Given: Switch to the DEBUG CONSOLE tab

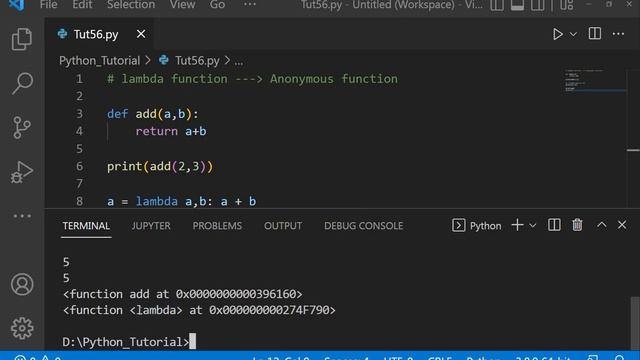Looking at the screenshot, I should pyautogui.click(x=364, y=226).
